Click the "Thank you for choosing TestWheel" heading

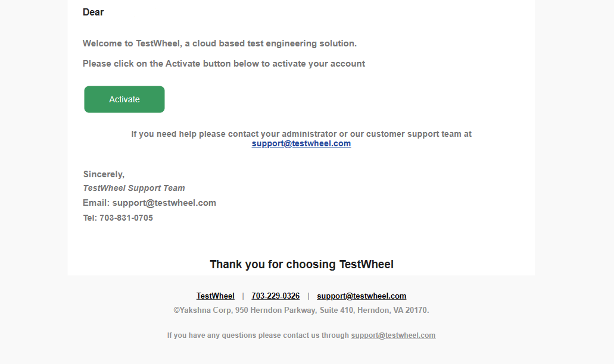(301, 264)
